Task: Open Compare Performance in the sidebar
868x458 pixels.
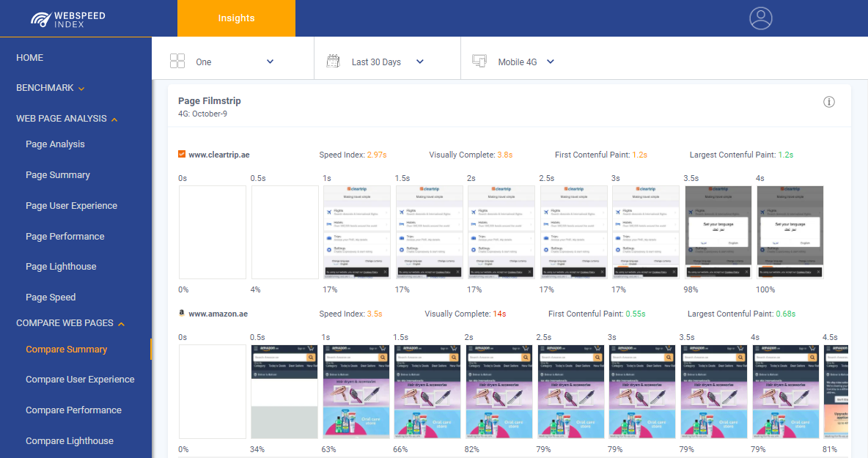Action: [73, 410]
